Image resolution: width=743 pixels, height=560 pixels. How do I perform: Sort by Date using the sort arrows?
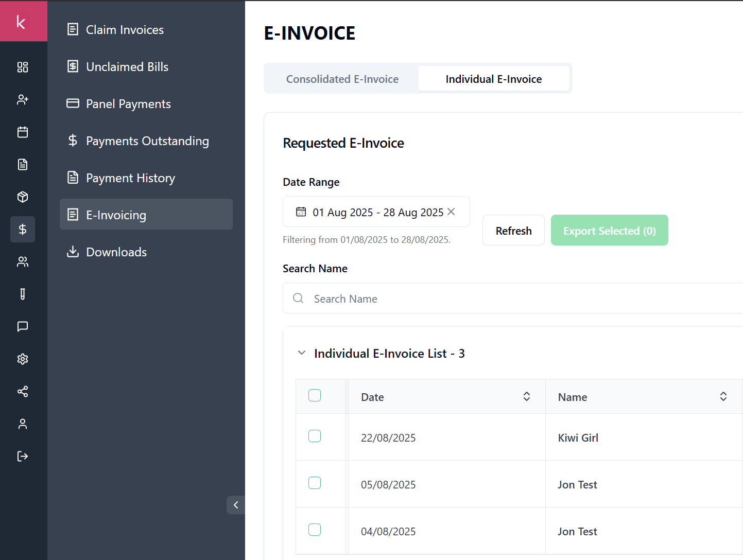pos(527,396)
